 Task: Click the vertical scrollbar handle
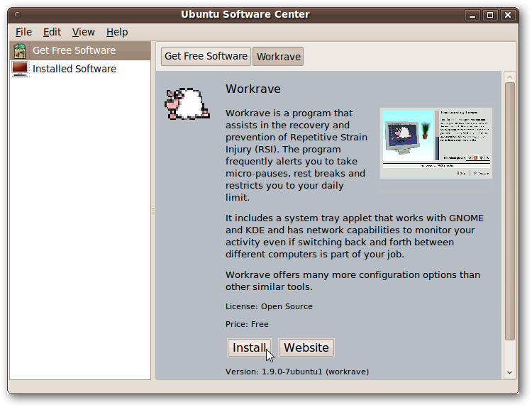pyautogui.click(x=509, y=211)
